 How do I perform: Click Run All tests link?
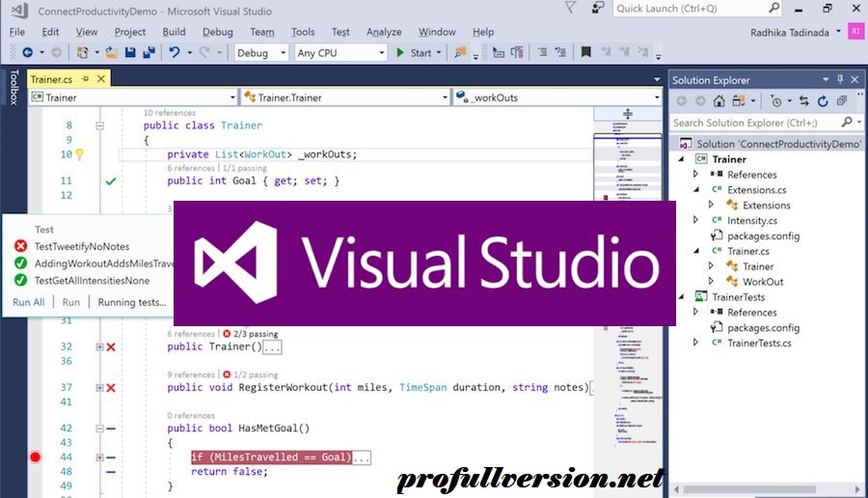click(29, 302)
